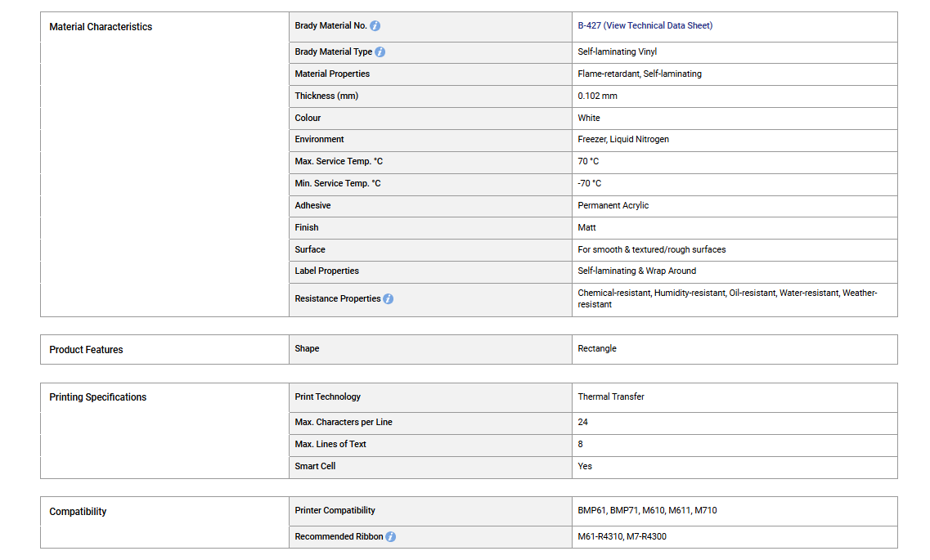Image resolution: width=930 pixels, height=560 pixels.
Task: Click the Rectangle shape value
Action: (596, 348)
